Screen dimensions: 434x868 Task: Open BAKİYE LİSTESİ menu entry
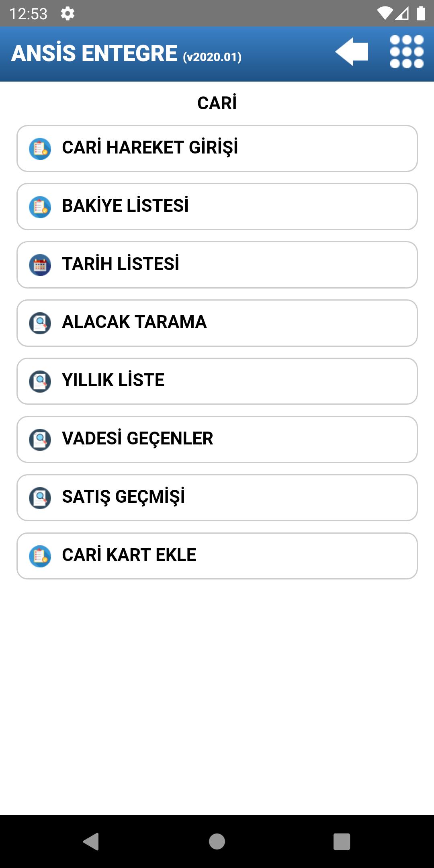pyautogui.click(x=217, y=207)
